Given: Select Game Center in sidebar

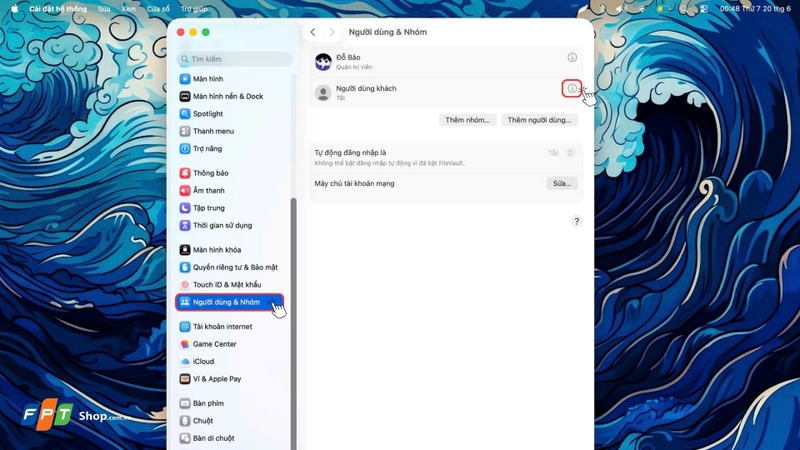Looking at the screenshot, I should tap(208, 344).
